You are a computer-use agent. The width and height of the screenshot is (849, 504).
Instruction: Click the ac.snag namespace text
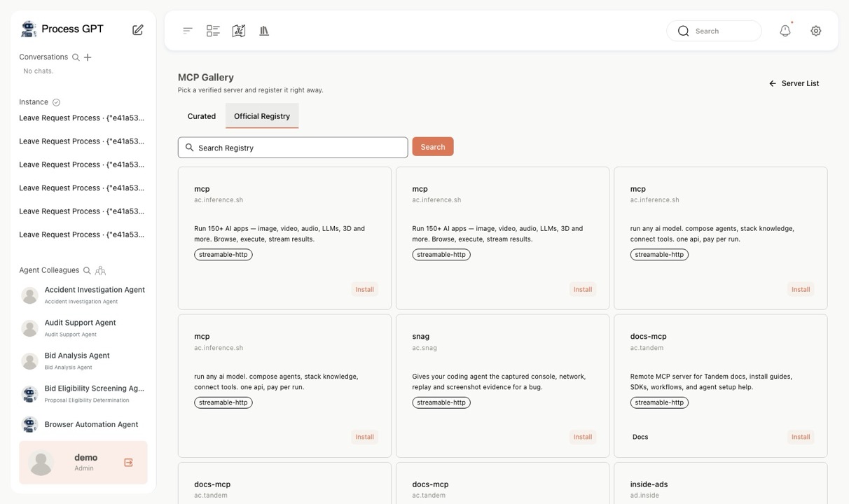tap(424, 348)
